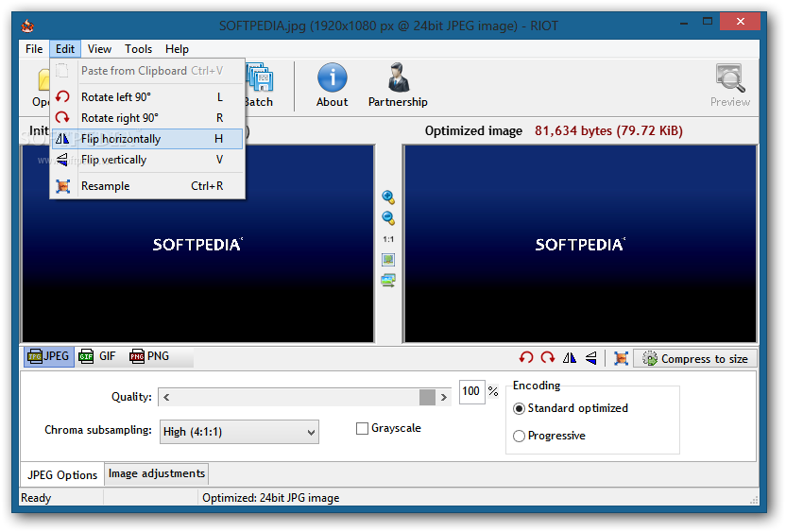Open the Help menu
The image size is (786, 532).
coord(177,49)
